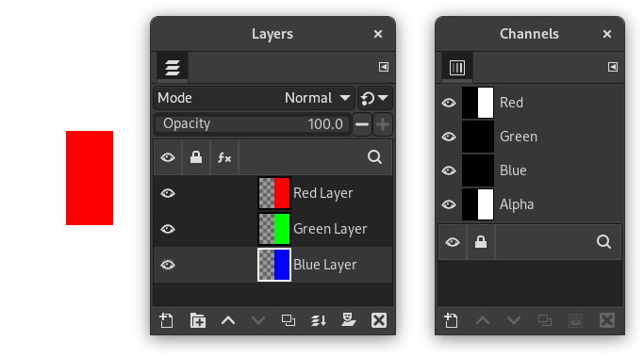
Task: Open the Layers panel tab configuration menu
Action: click(384, 67)
